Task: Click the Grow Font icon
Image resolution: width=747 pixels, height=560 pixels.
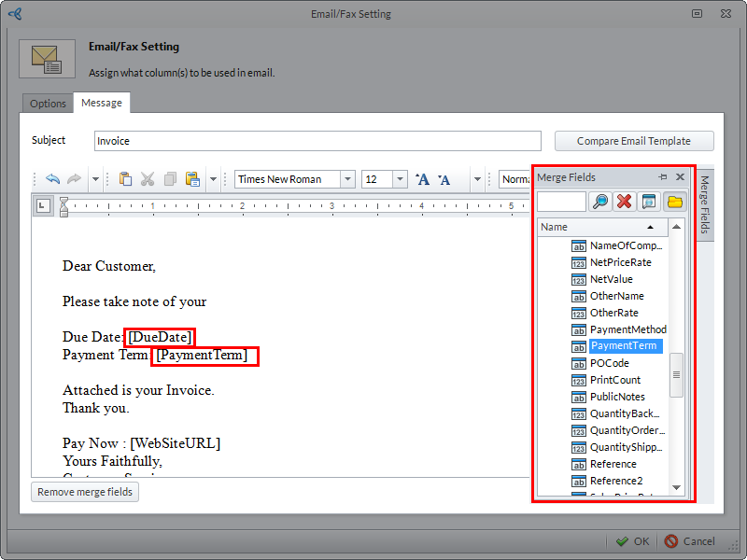Action: coord(422,179)
